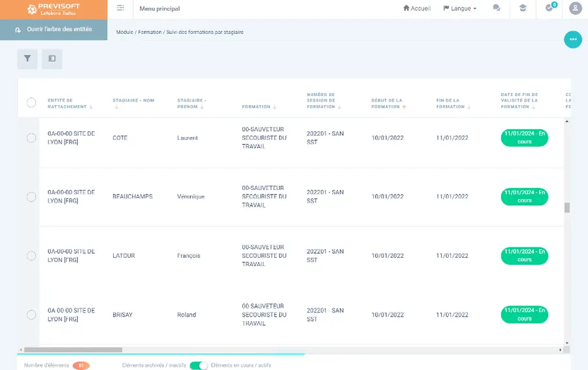Click validity badge in BEAUCHAMPS row
The height and width of the screenshot is (370, 588).
(x=524, y=196)
